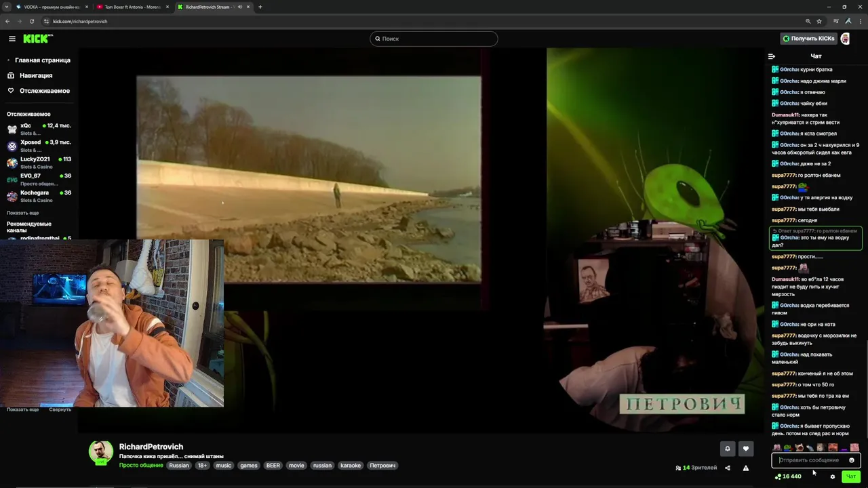
Task: Open the Kochegara followed channel
Action: click(x=39, y=197)
